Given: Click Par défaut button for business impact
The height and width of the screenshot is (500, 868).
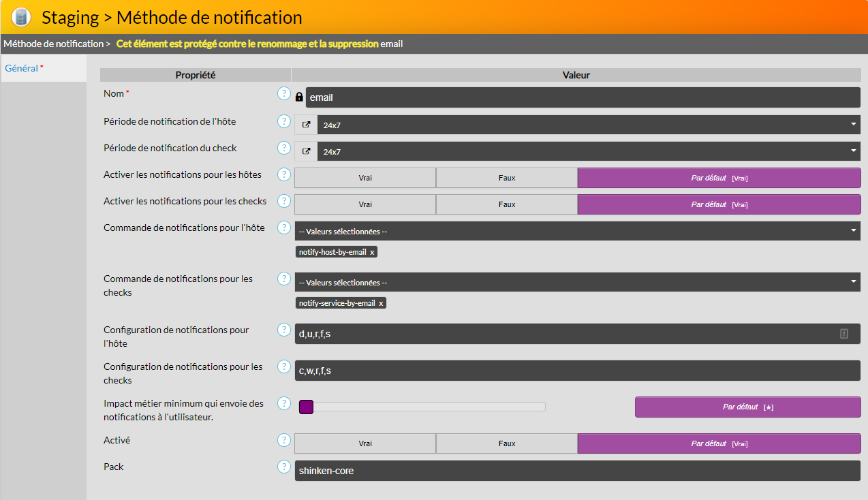Looking at the screenshot, I should [747, 407].
